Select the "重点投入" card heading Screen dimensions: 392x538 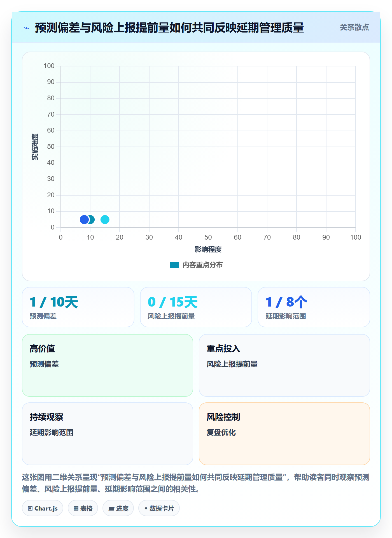(x=223, y=349)
